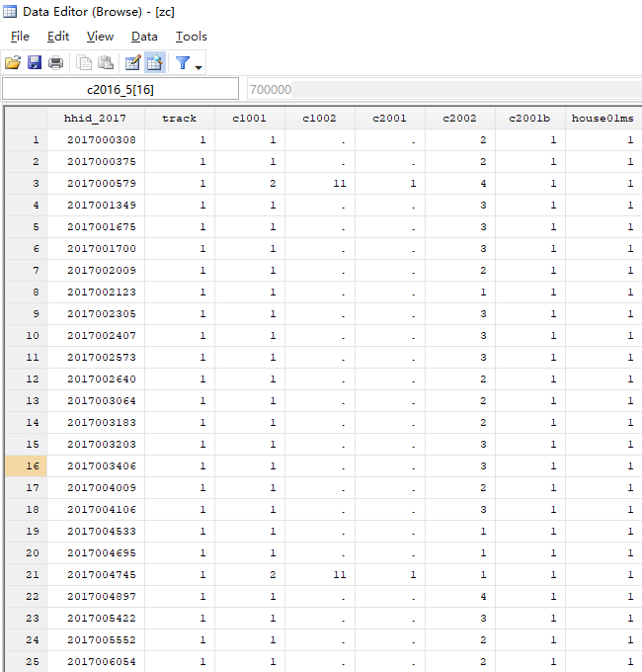
Task: Open the Edit menu
Action: [x=58, y=37]
